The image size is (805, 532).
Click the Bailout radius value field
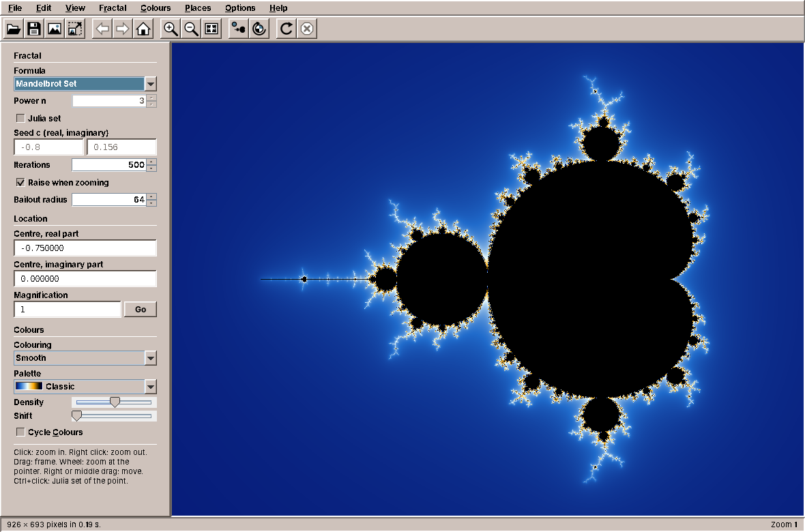[109, 199]
